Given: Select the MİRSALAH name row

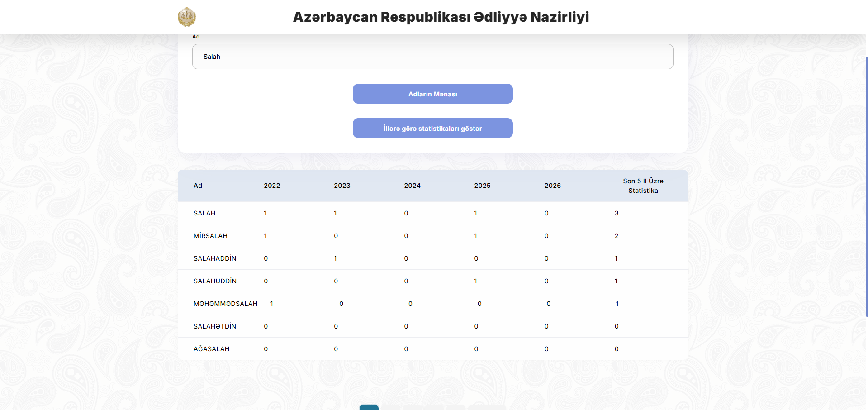Looking at the screenshot, I should click(210, 236).
